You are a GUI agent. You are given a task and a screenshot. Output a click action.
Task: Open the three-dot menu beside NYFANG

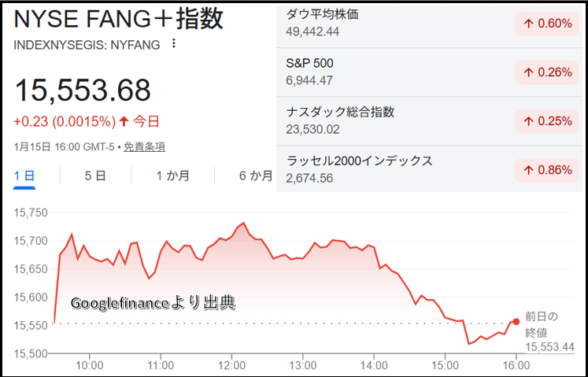(x=174, y=45)
